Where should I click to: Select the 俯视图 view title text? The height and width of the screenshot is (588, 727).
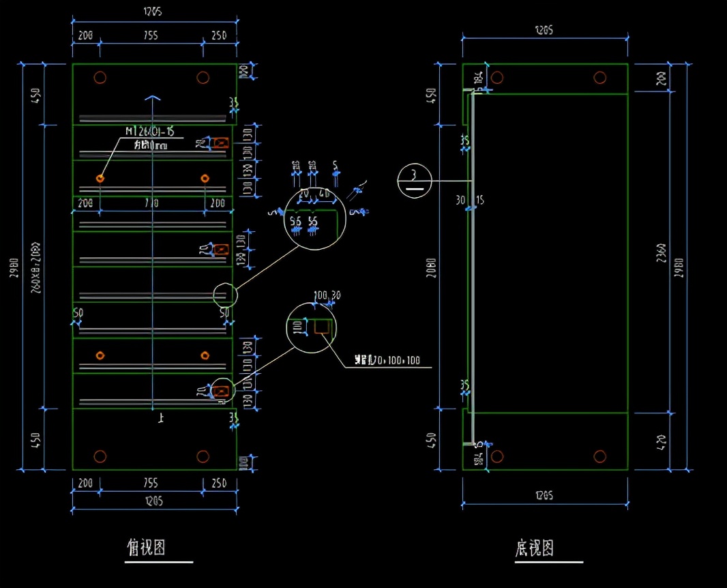click(x=146, y=547)
